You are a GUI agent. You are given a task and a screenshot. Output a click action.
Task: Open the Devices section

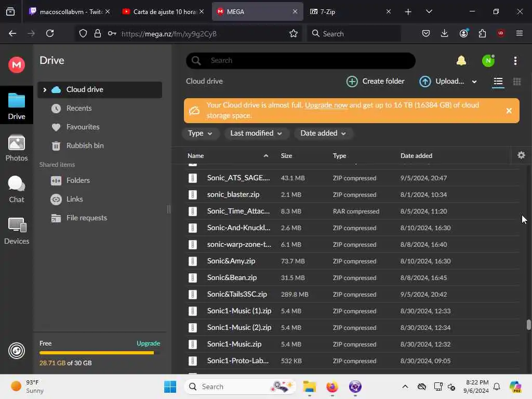point(16,231)
